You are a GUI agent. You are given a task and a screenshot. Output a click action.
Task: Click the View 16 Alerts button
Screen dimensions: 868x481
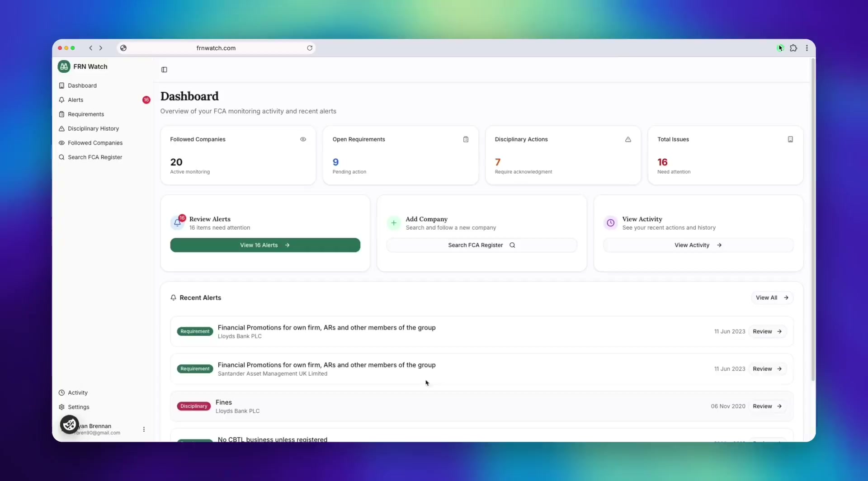tap(265, 245)
